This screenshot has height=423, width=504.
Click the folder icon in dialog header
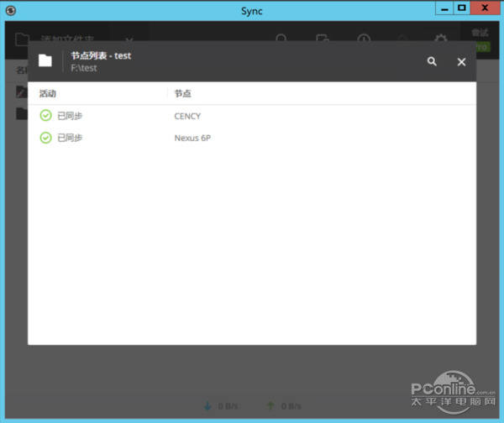tap(45, 60)
